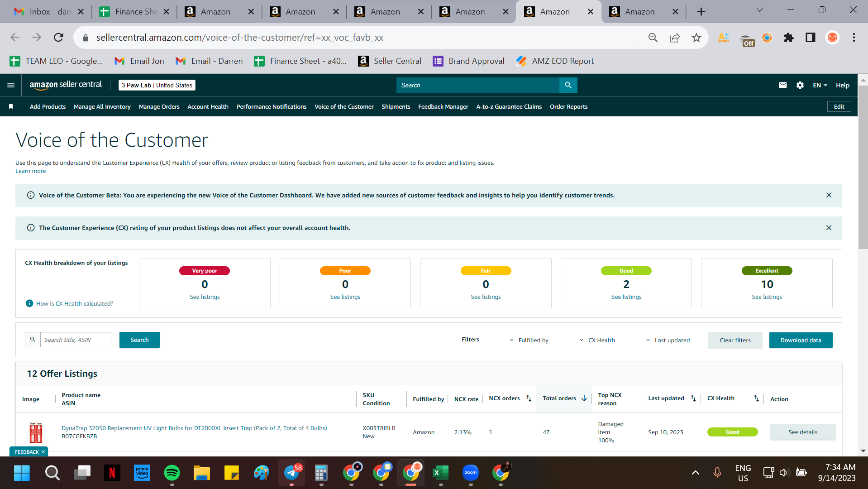This screenshot has width=868, height=489.
Task: Open the messages envelope icon
Action: [x=782, y=85]
